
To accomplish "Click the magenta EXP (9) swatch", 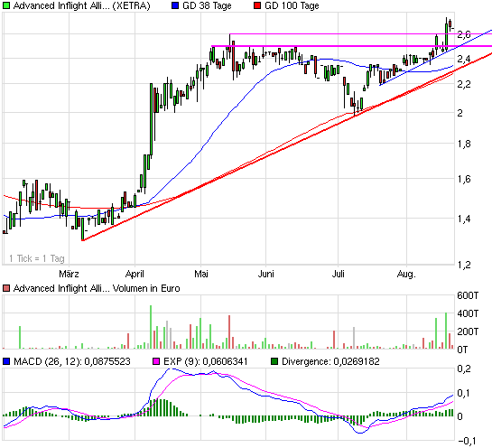I will (156, 361).
